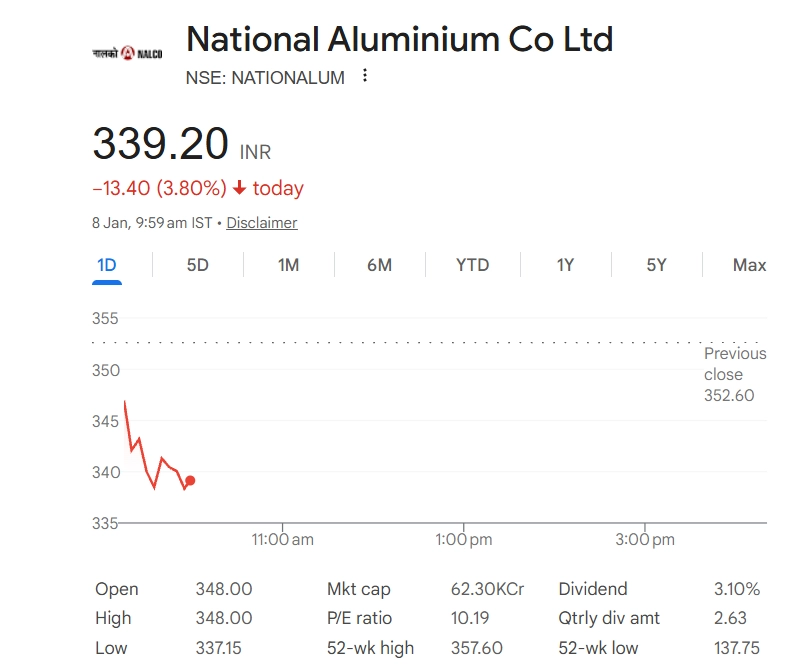Select the 1D chart range tab
792x670 pixels.
pos(107,265)
